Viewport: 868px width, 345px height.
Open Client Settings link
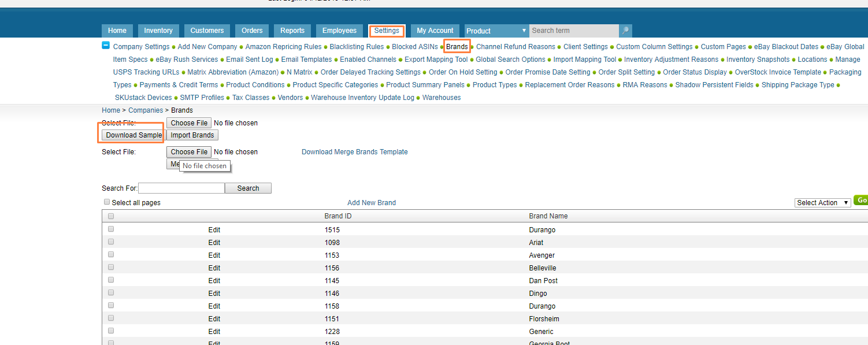pos(585,47)
